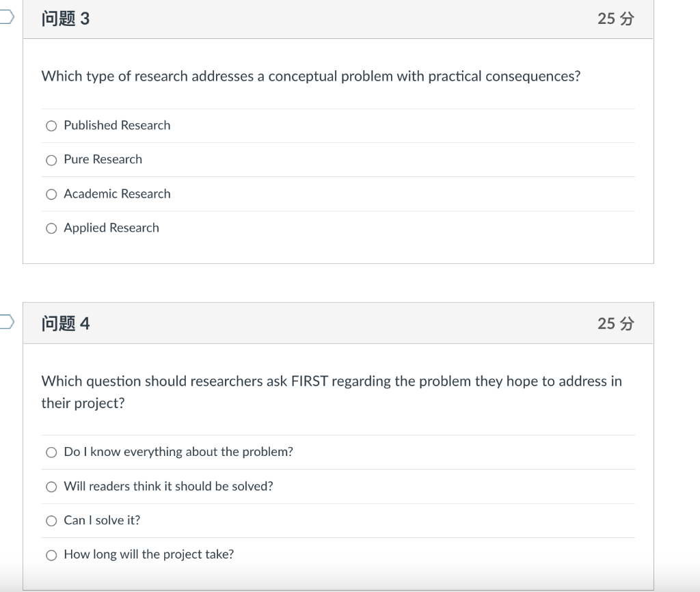Pick the Academic Research radio option
700x592 pixels.
point(51,194)
